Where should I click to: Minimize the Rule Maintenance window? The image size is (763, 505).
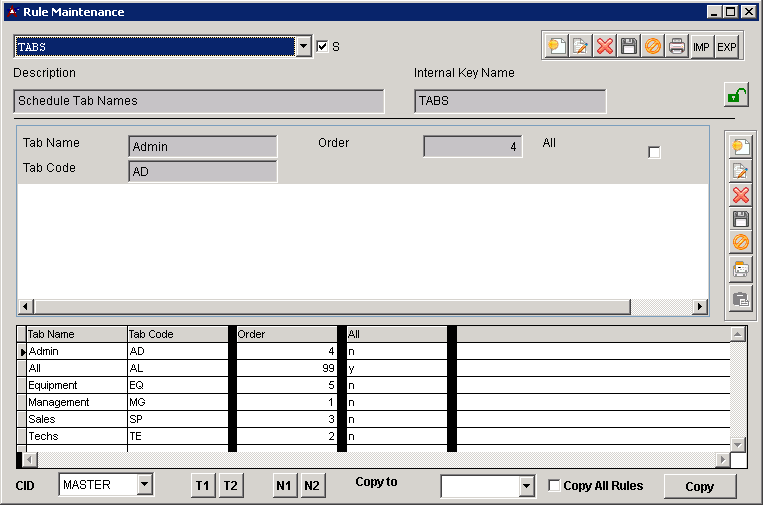click(x=714, y=12)
